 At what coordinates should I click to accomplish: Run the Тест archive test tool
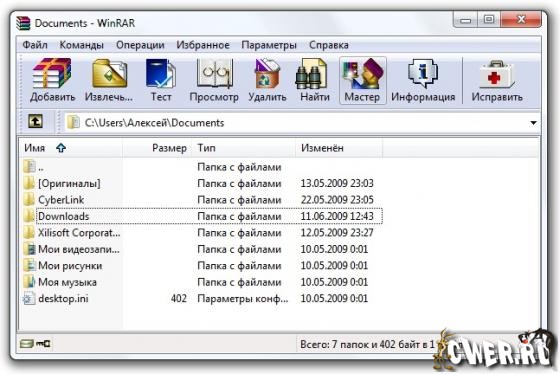point(161,74)
